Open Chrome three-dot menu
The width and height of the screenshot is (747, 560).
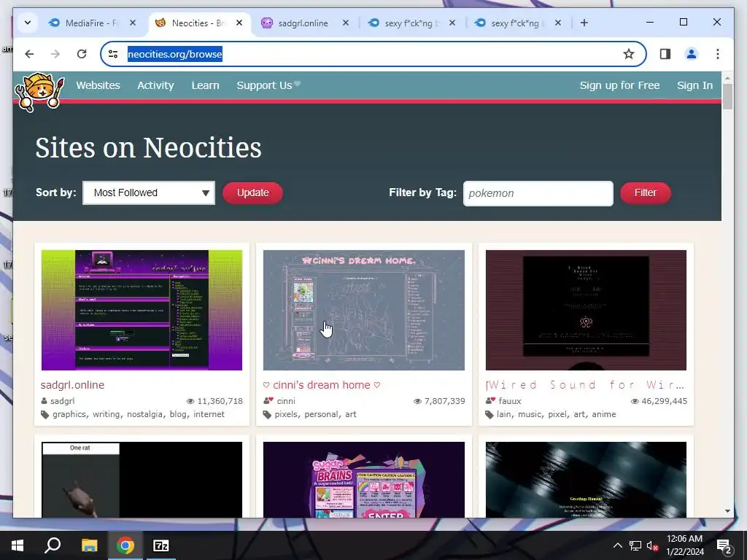(x=718, y=54)
